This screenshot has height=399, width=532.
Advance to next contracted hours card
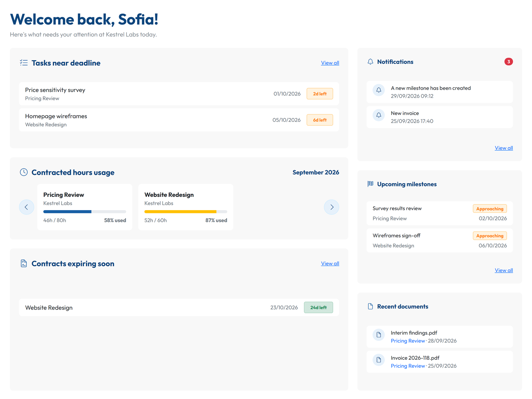click(332, 207)
